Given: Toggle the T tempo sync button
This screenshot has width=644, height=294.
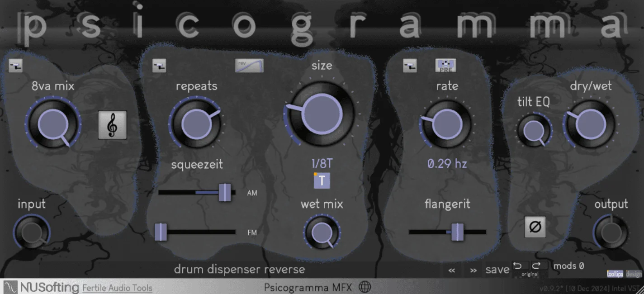Looking at the screenshot, I should 322,180.
